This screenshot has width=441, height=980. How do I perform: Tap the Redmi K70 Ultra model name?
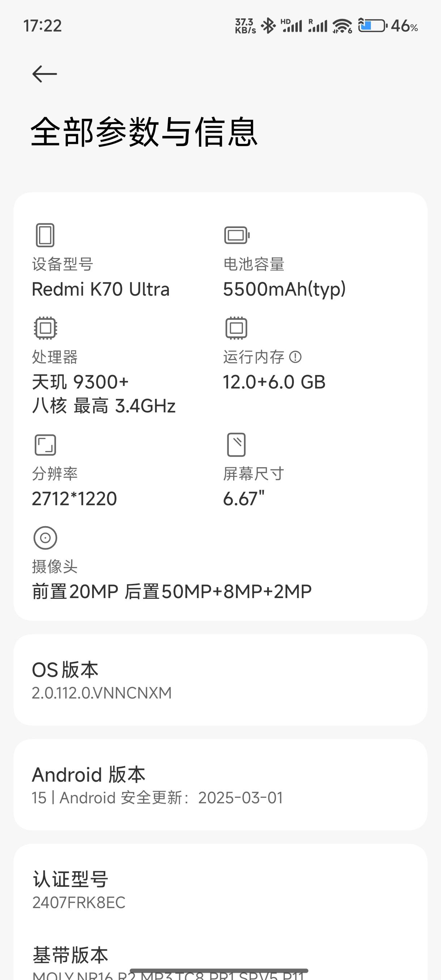click(x=100, y=289)
